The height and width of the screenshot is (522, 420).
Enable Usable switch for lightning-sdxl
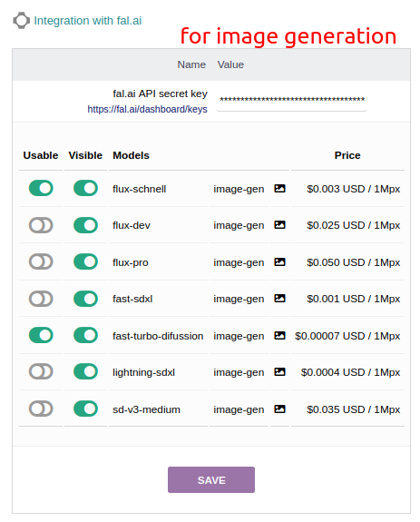coord(41,371)
